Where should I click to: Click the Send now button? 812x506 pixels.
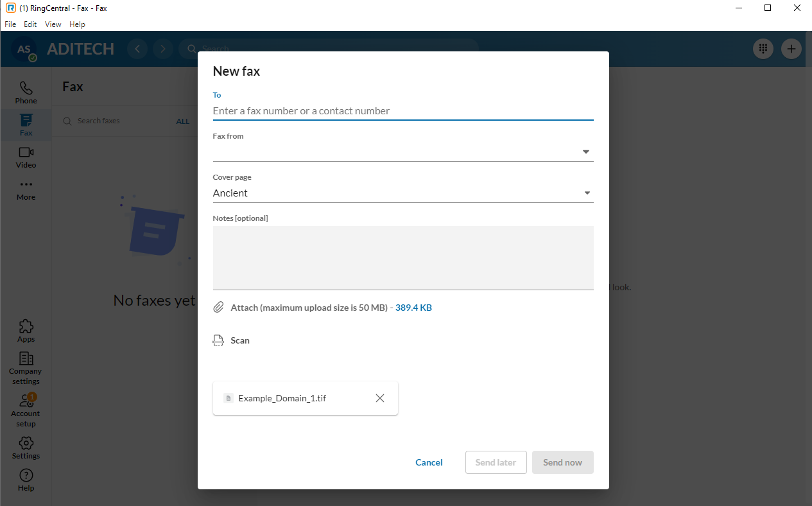[562, 462]
